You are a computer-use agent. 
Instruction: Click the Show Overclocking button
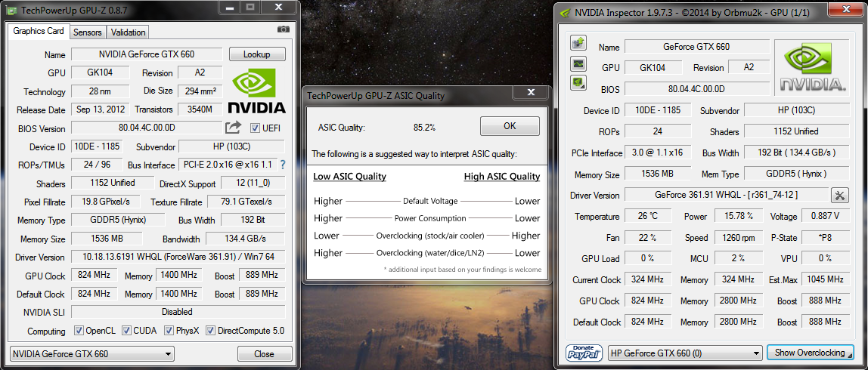pyautogui.click(x=809, y=353)
